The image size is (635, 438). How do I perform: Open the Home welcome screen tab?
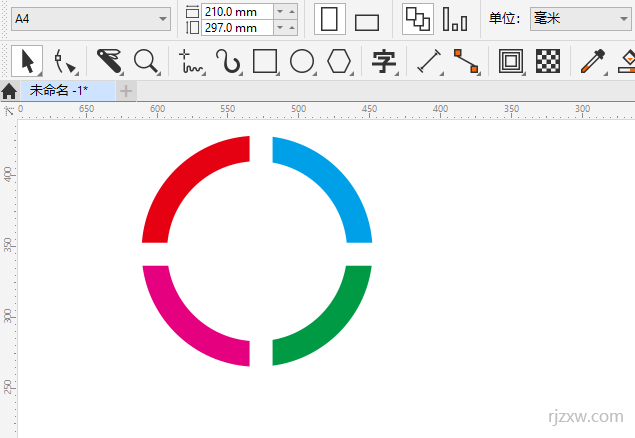9,91
